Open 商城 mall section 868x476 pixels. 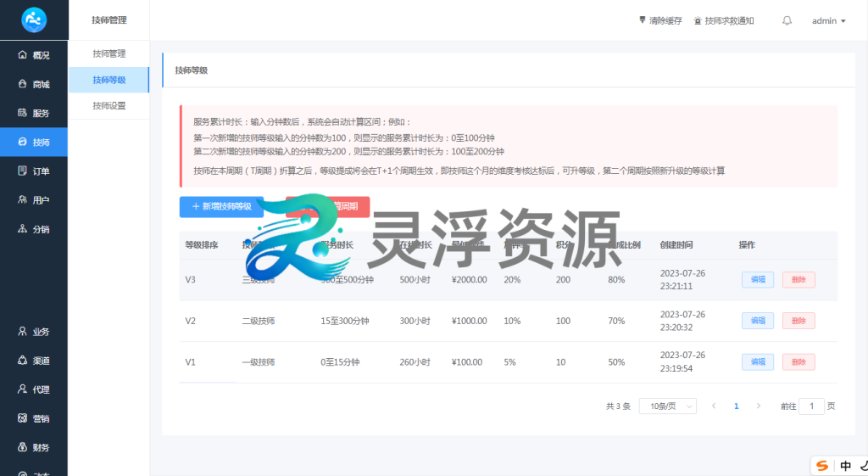coord(34,84)
